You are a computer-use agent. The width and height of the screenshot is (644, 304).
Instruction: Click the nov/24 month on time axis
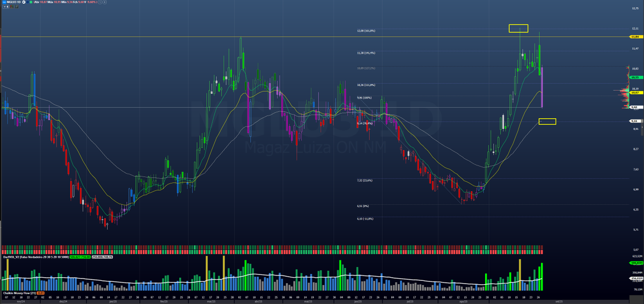tap(21, 301)
